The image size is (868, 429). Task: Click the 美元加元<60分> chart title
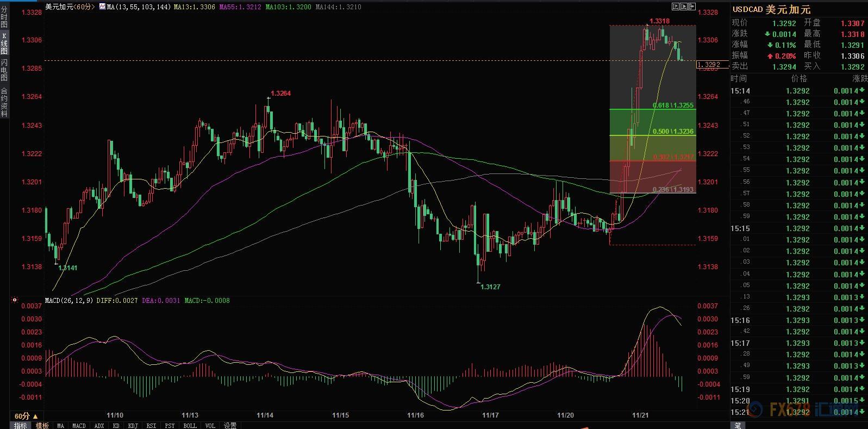(70, 7)
